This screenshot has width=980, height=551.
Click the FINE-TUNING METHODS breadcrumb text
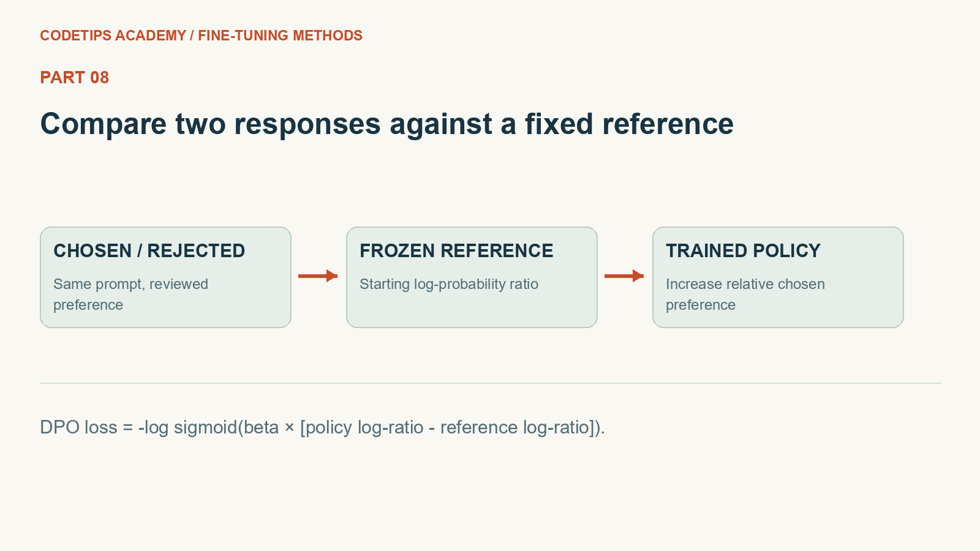coord(280,36)
